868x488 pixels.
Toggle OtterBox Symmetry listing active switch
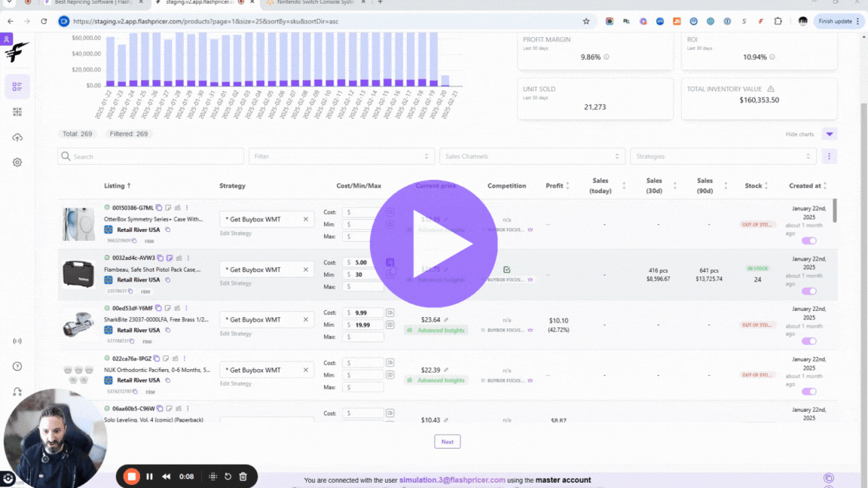(808, 241)
